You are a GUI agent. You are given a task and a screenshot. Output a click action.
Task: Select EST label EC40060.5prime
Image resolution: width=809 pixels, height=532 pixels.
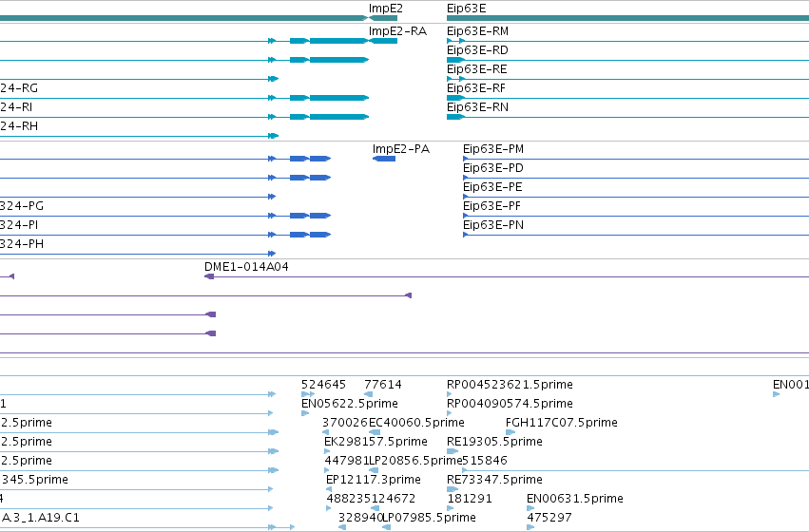416,424
